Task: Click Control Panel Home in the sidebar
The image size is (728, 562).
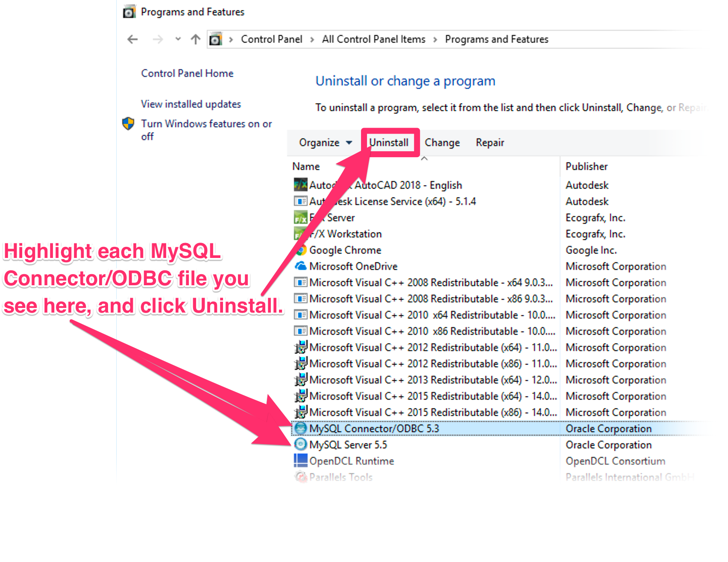Action: click(x=187, y=73)
